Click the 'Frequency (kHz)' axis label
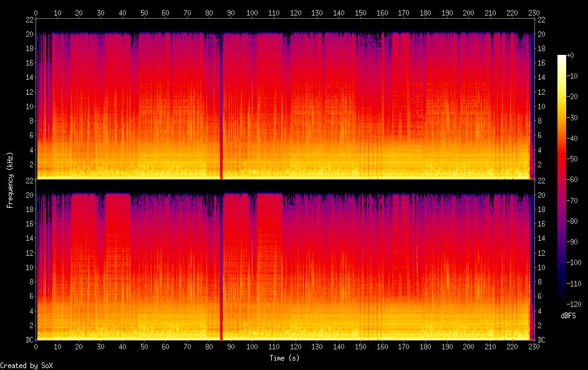This screenshot has width=588, height=370. coord(10,180)
